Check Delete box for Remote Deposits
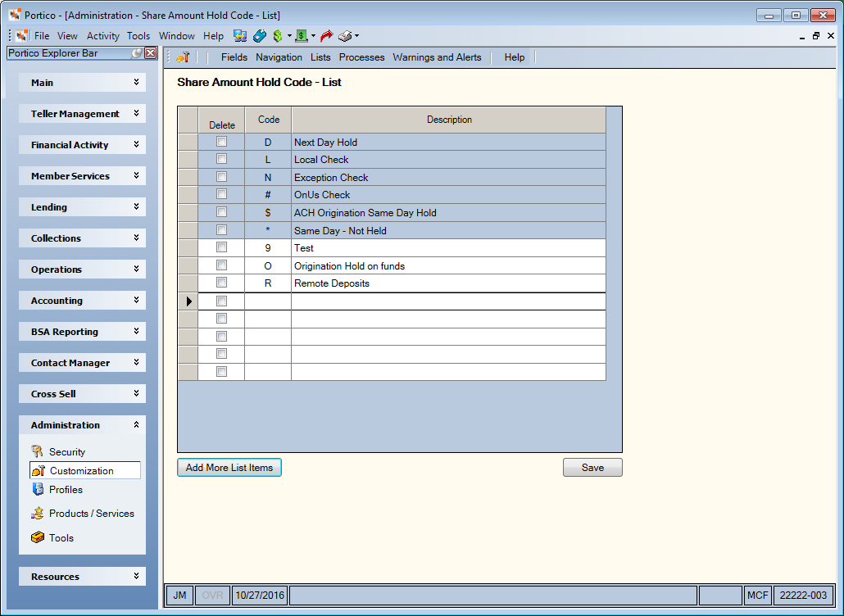 221,283
